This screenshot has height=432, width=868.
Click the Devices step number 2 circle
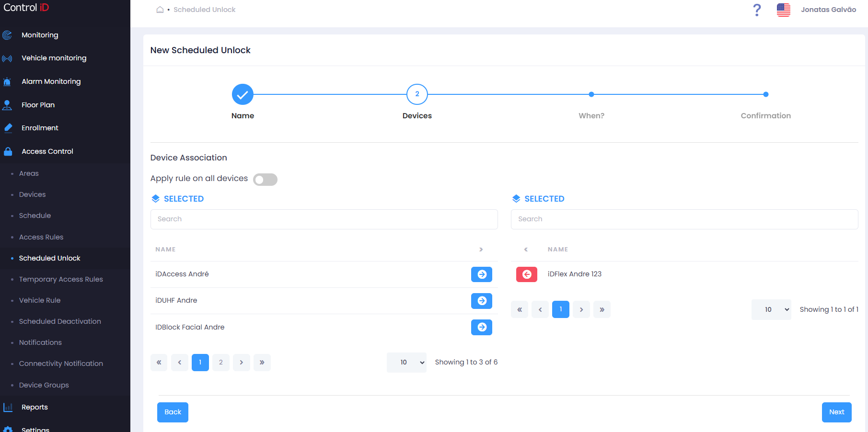point(417,94)
